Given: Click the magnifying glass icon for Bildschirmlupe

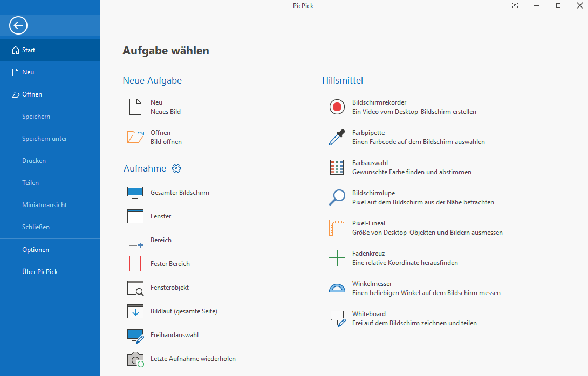Looking at the screenshot, I should coord(337,197).
